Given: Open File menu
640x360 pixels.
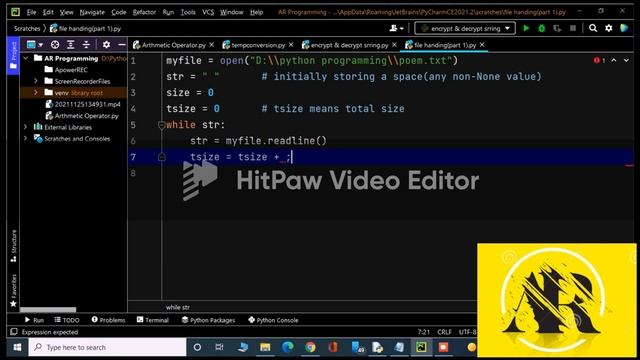Looking at the screenshot, I should [31, 12].
